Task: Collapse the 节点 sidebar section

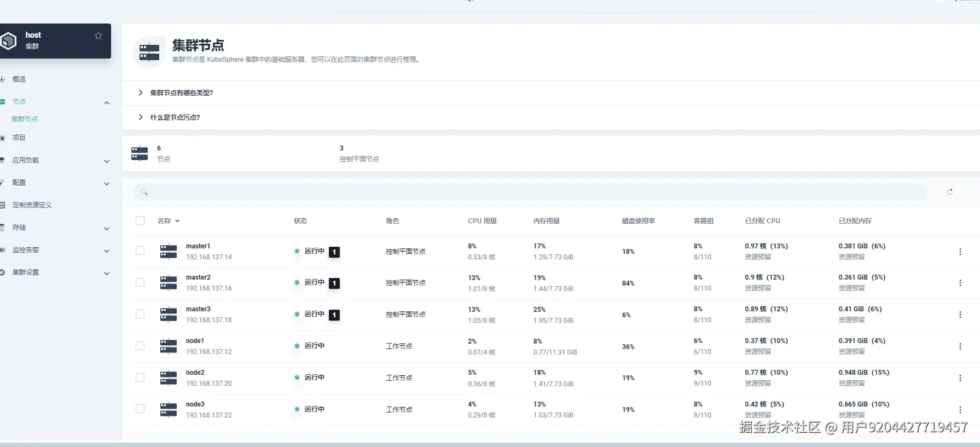Action: tap(107, 103)
